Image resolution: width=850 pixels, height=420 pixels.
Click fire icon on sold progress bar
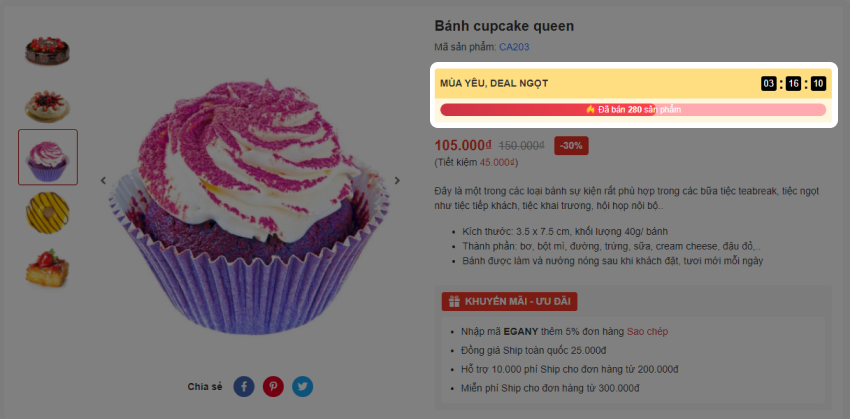pyautogui.click(x=591, y=109)
